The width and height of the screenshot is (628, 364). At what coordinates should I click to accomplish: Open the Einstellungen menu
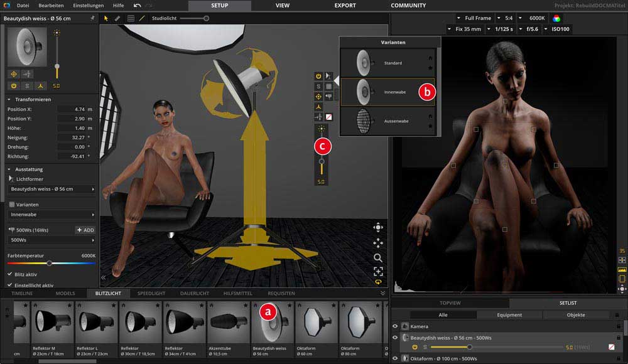[88, 6]
